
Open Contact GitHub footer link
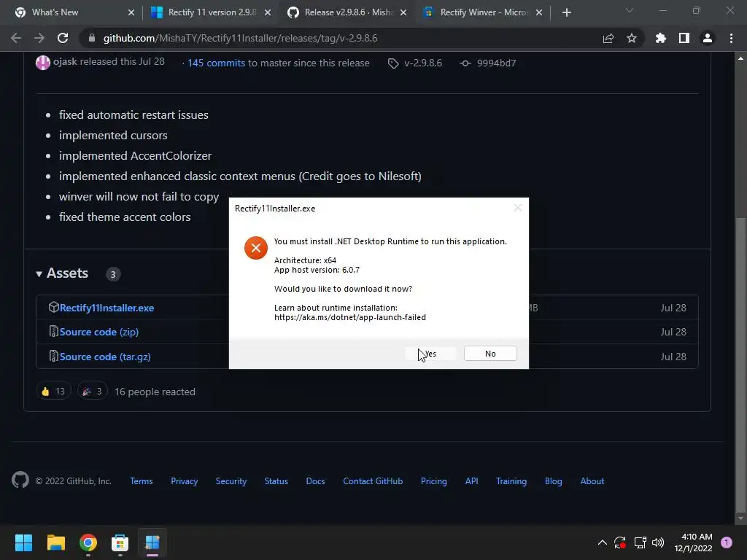pos(373,481)
